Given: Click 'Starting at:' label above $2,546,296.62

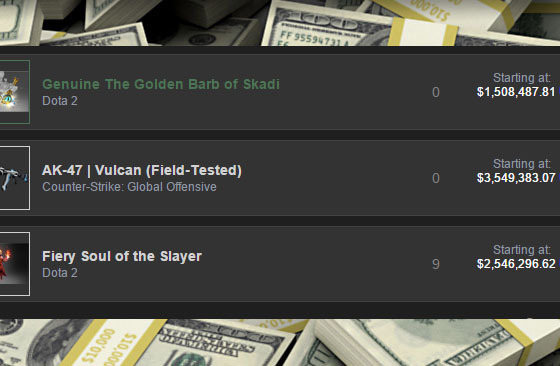Looking at the screenshot, I should tap(522, 250).
